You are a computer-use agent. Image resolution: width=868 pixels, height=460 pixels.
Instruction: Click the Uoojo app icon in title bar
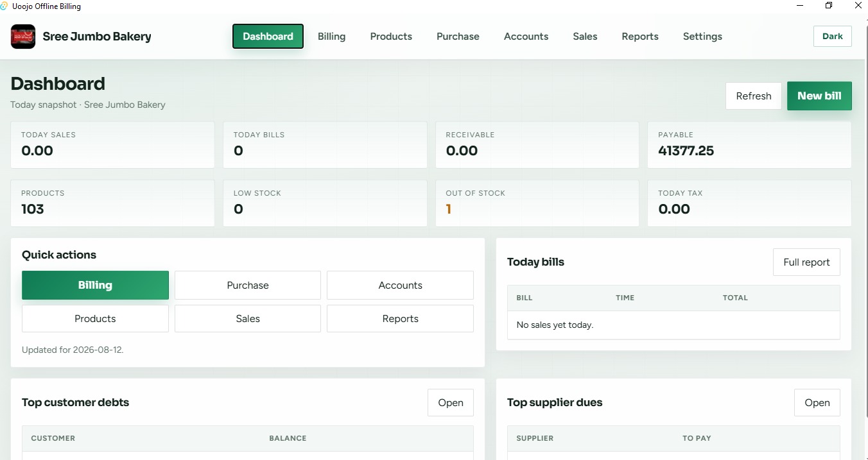[x=4, y=6]
